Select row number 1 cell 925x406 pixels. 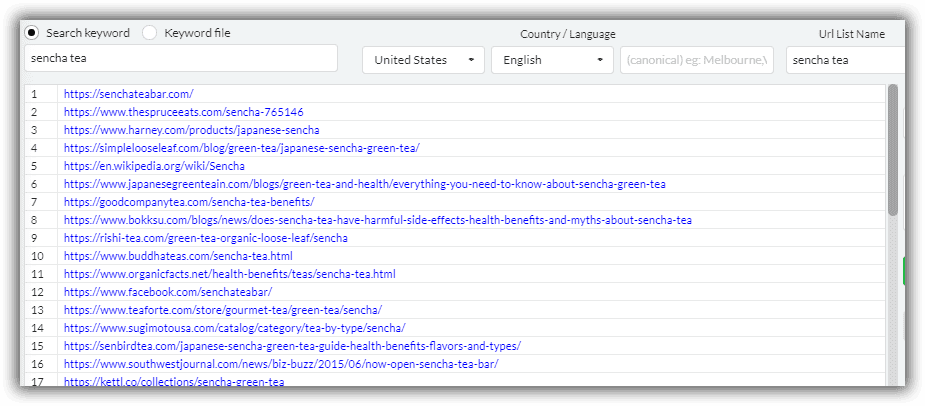tap(41, 94)
